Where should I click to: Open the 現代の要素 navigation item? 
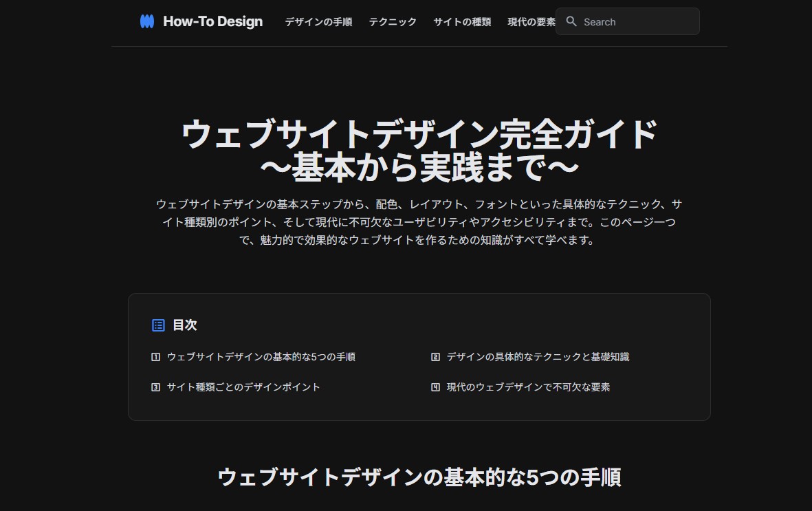coord(531,22)
